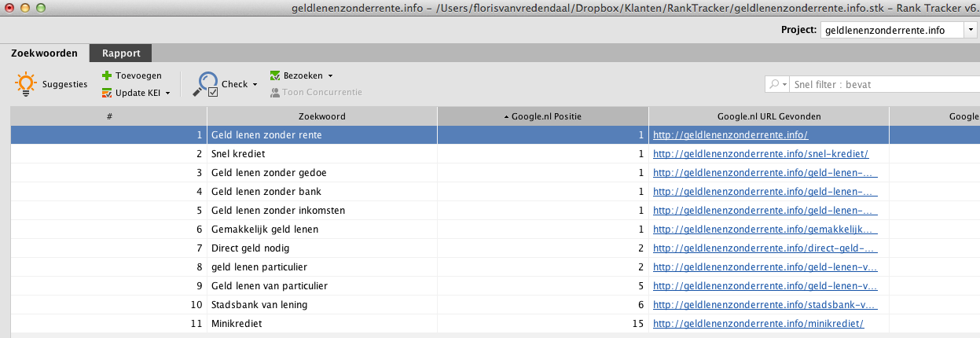Click the Suggesties button label
980x338 pixels.
point(65,84)
